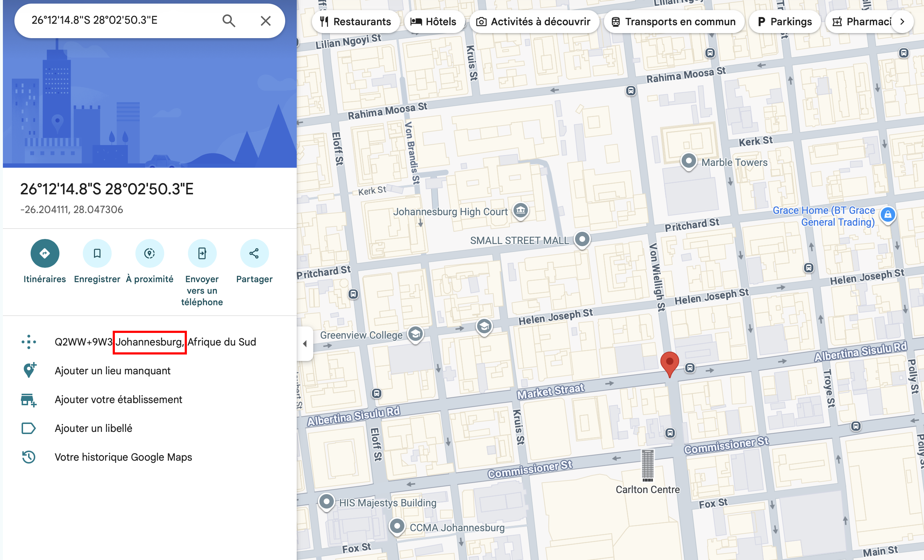Select the CCMA Johannesburg pin
The width and height of the screenshot is (924, 560).
(x=397, y=527)
